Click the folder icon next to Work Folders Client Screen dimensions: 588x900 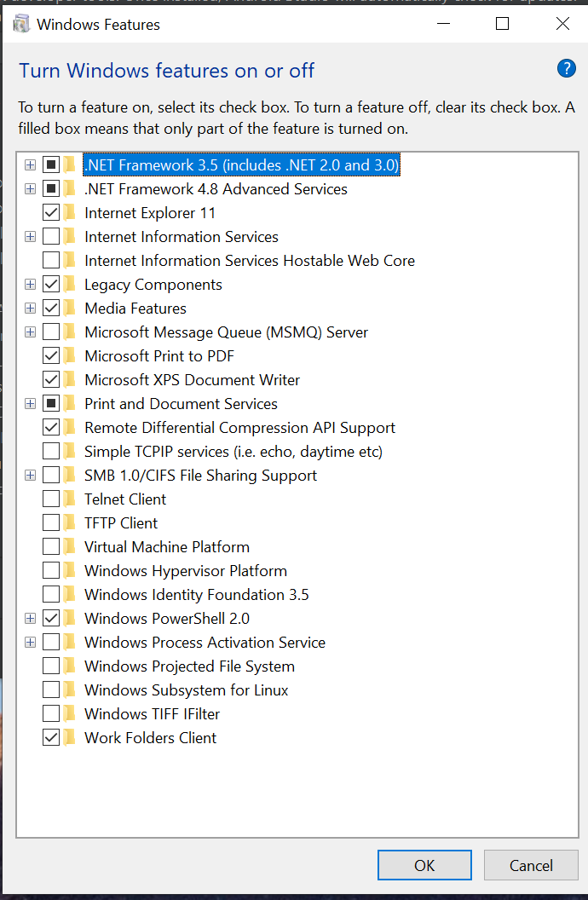point(70,738)
